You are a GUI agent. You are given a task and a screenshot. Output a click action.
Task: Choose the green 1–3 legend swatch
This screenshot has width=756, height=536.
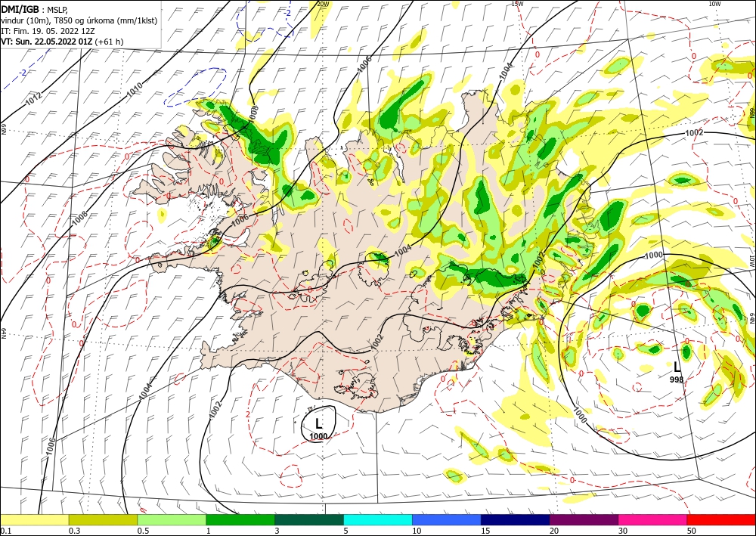pos(240,519)
